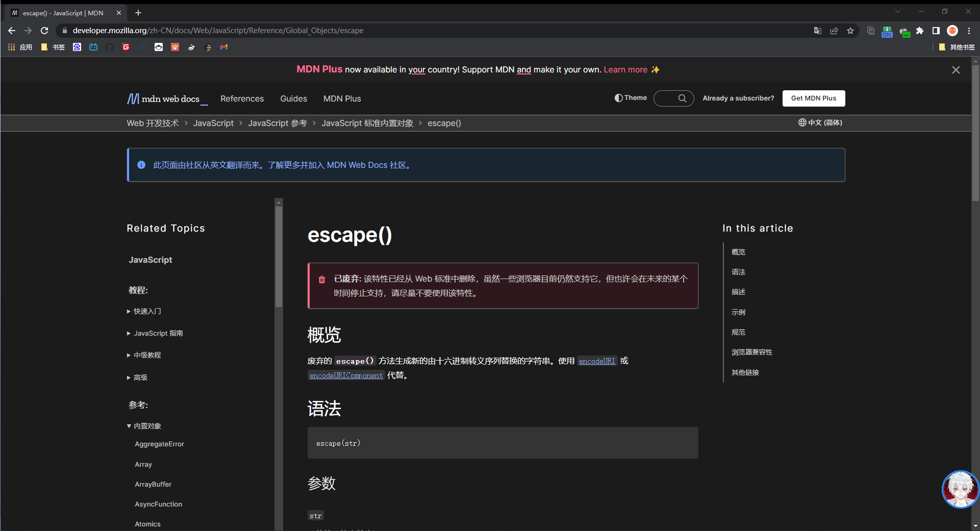The height and width of the screenshot is (531, 980).
Task: Open the browser extensions puzzle icon
Action: (x=920, y=31)
